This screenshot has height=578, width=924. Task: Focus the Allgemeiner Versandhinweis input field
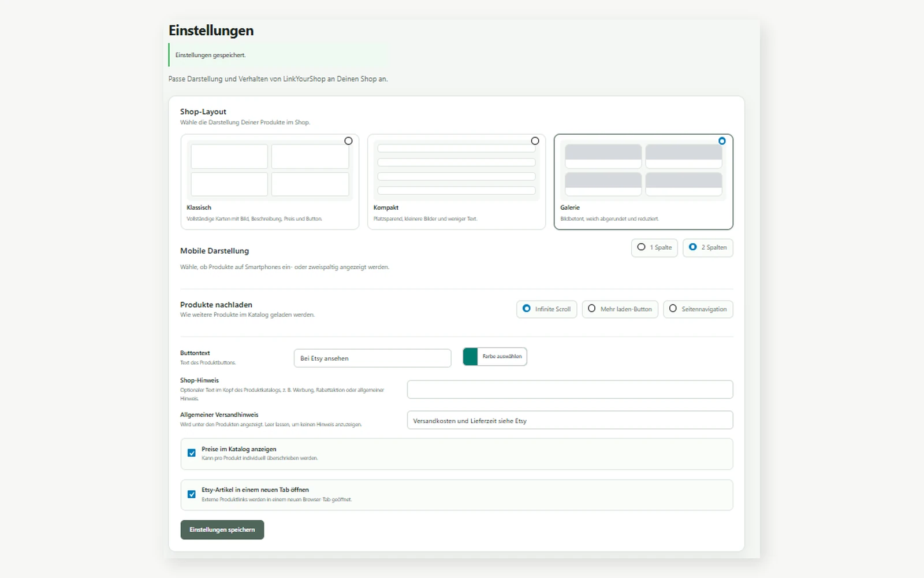click(x=570, y=420)
